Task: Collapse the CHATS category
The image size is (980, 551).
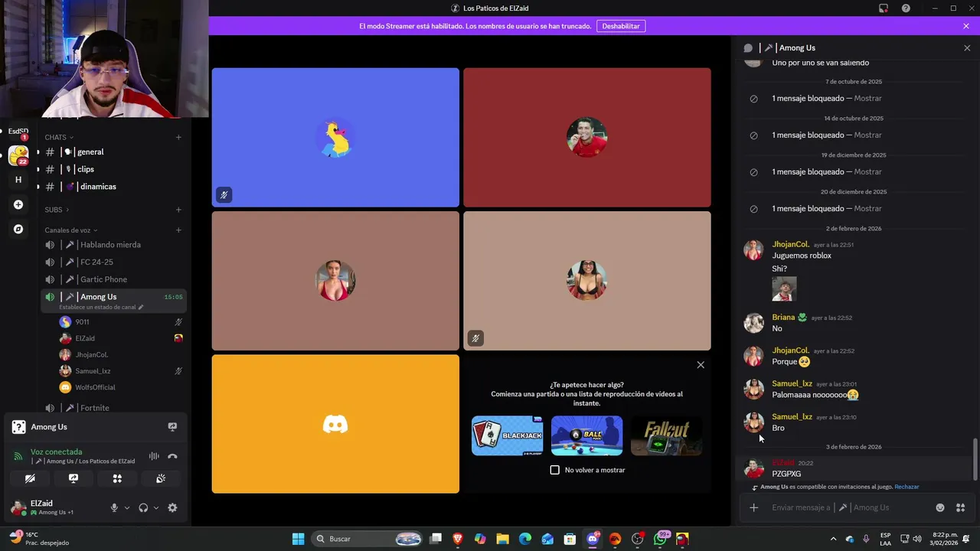Action: coord(59,138)
